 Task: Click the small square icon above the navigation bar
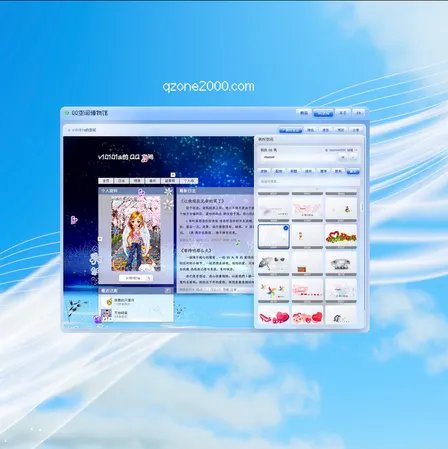coord(173,175)
